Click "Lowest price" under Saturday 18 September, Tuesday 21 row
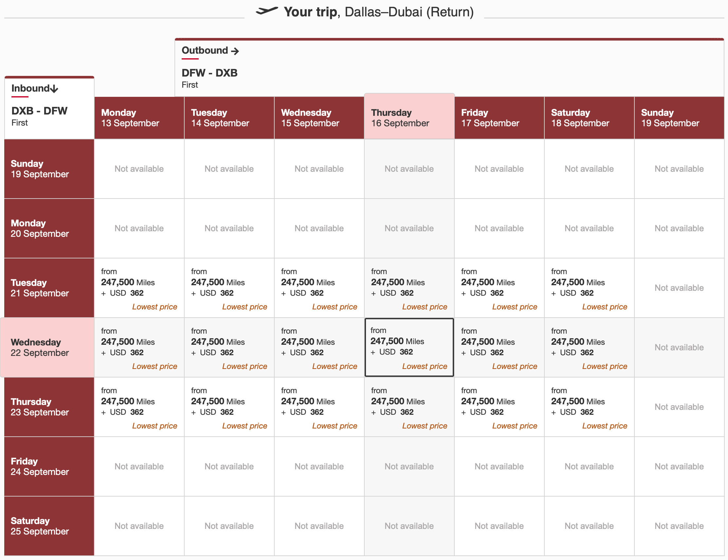The width and height of the screenshot is (728, 560). pyautogui.click(x=604, y=306)
